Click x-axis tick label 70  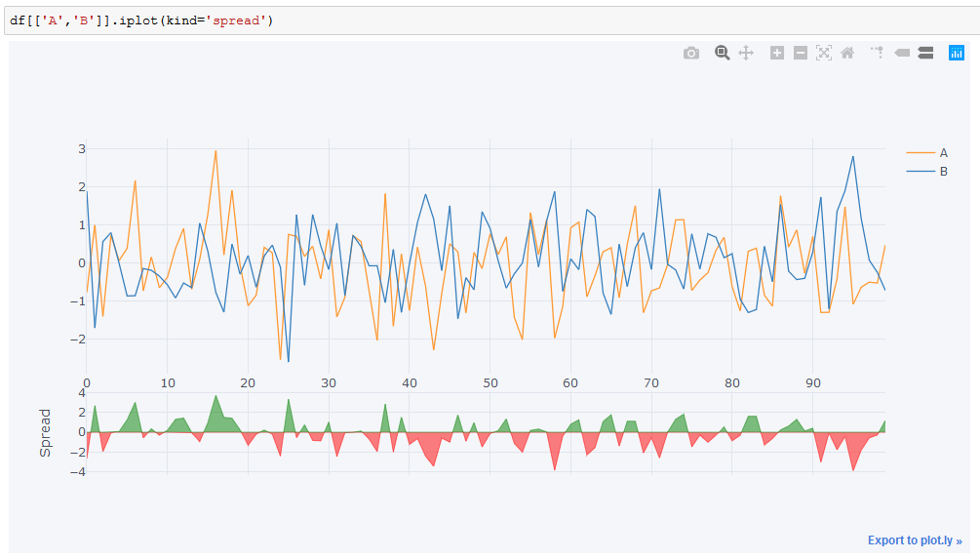coord(651,383)
